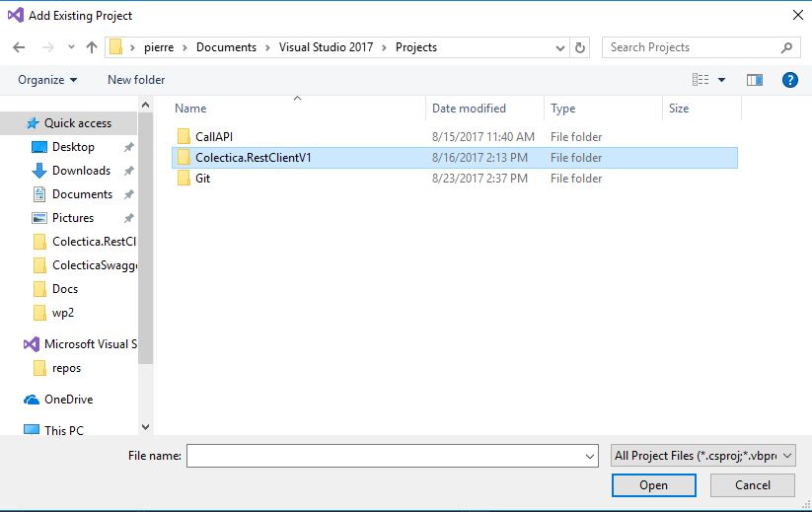Select the Colectica.RestClientV1 folder
This screenshot has height=512, width=812.
pyautogui.click(x=455, y=158)
